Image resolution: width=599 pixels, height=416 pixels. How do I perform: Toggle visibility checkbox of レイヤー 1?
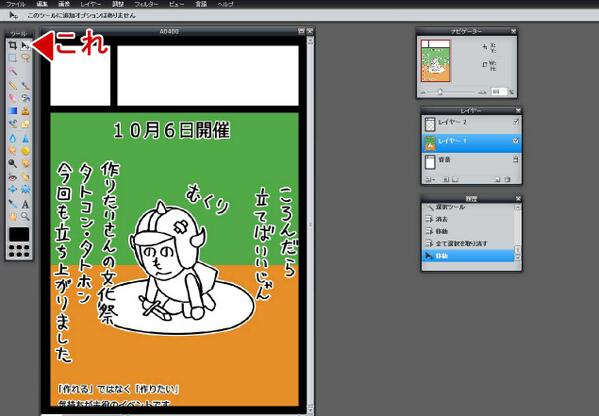tap(516, 141)
